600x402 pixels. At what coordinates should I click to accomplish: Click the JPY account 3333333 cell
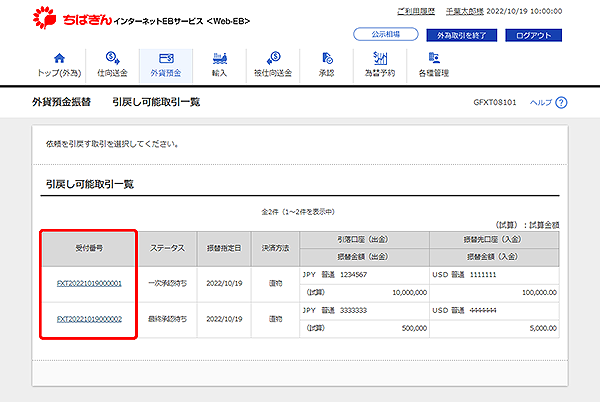[364, 310]
